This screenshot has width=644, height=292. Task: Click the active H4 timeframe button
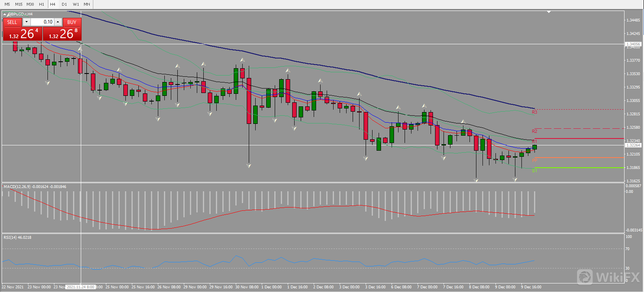53,4
